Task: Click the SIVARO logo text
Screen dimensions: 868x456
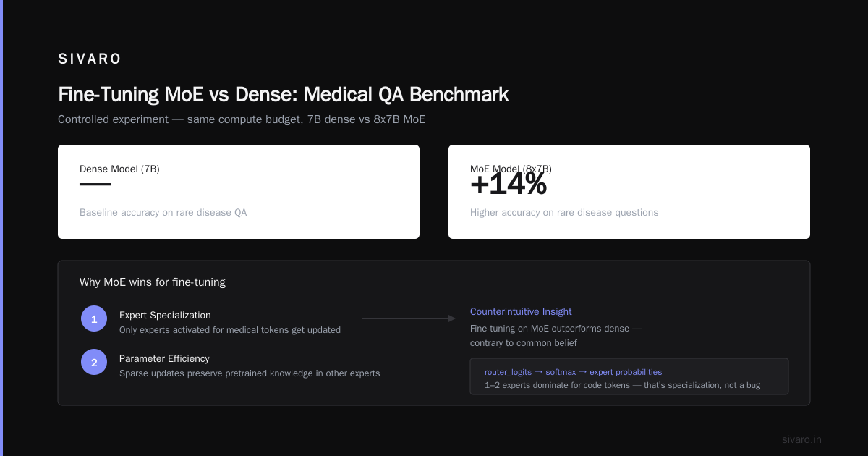Action: (x=90, y=59)
